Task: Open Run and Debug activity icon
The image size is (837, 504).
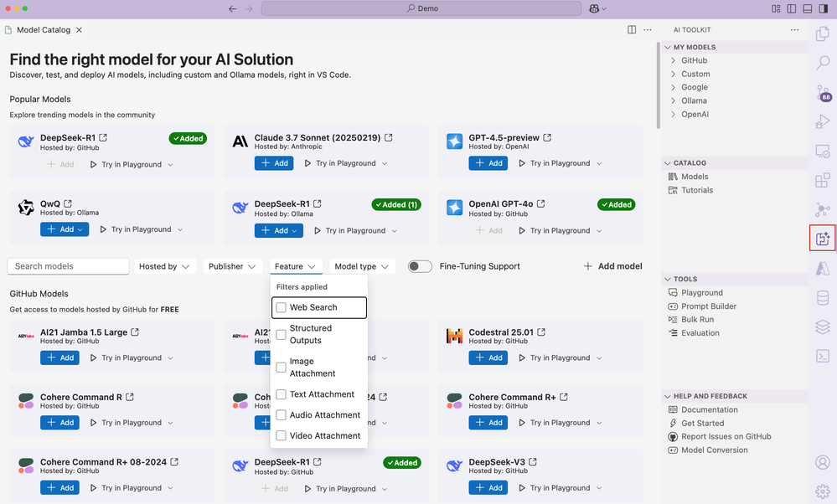Action: coord(823,122)
